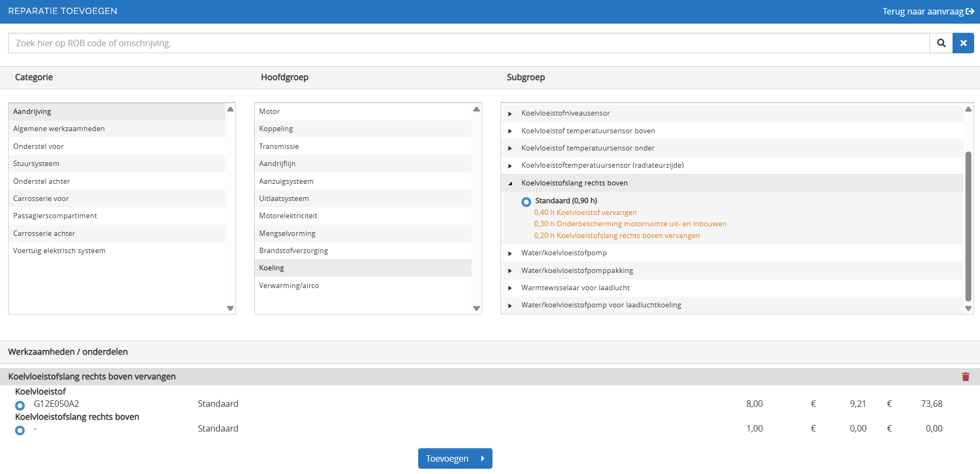The image size is (980, 474).
Task: Click the Toevoegen button
Action: tap(455, 458)
